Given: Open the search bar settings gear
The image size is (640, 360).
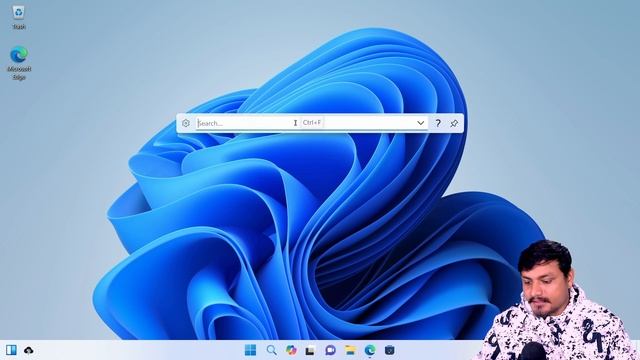Looking at the screenshot, I should point(186,123).
